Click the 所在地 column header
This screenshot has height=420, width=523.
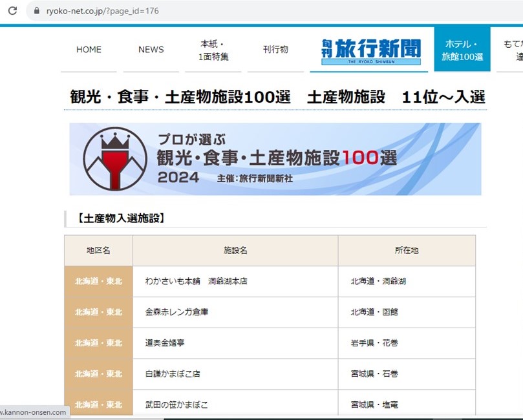pos(407,250)
